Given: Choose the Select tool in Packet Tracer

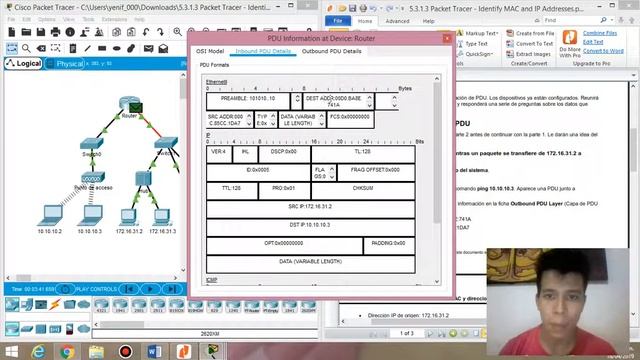Looking at the screenshot, I should (x=12, y=49).
